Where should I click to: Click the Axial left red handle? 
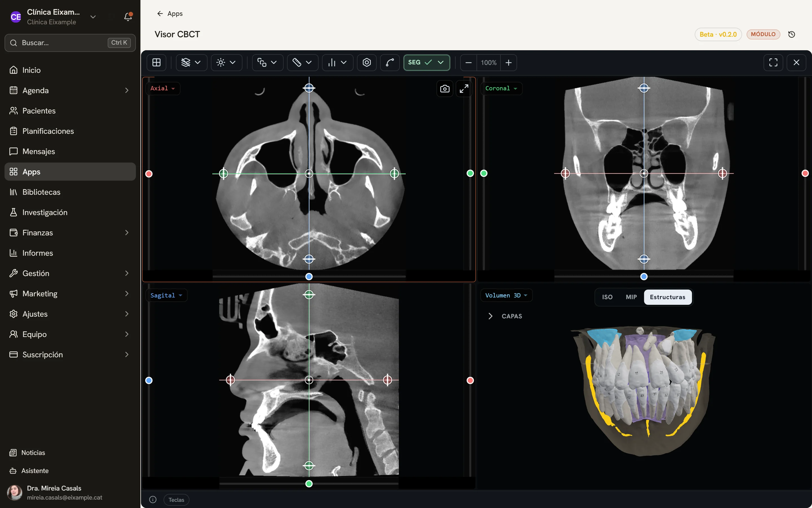pyautogui.click(x=149, y=174)
